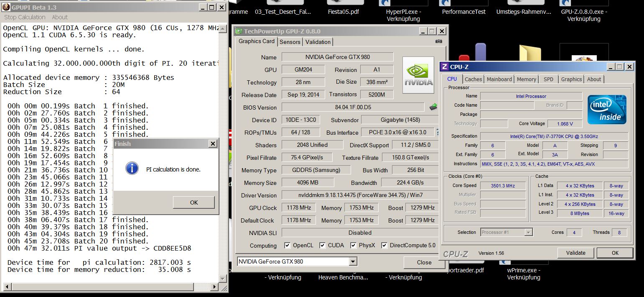Viewport: 644px width, 297px height.
Task: Click the GPU-Z screenshot camera icon
Action: [x=438, y=41]
